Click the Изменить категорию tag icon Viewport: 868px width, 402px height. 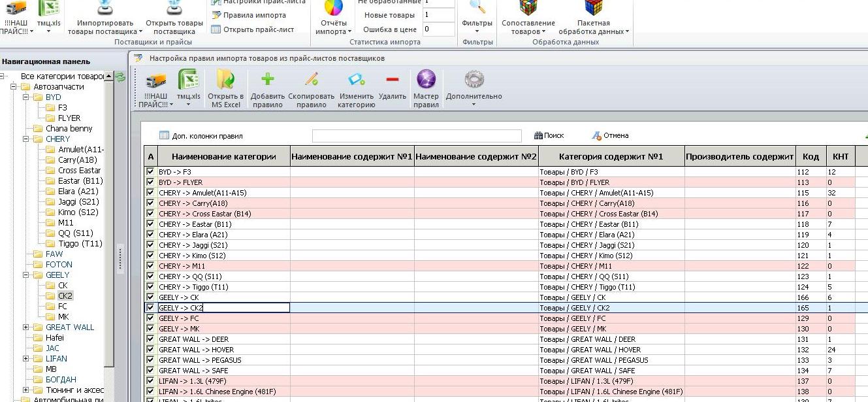click(x=356, y=80)
